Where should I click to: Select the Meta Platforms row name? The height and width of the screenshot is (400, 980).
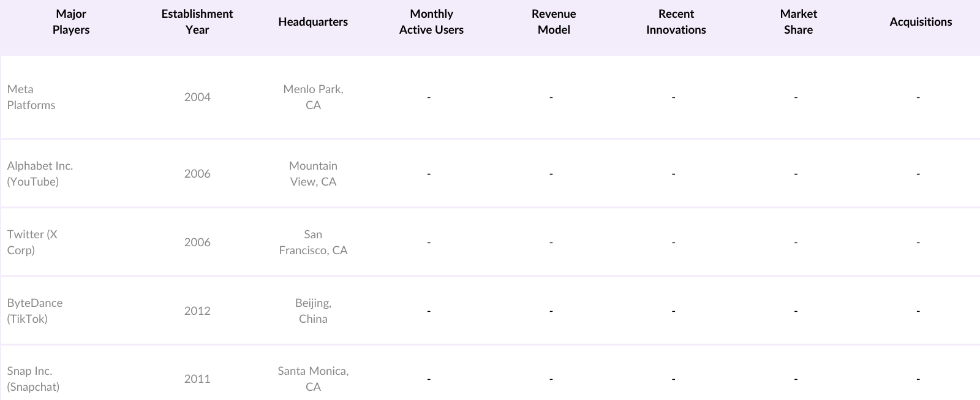tap(31, 97)
